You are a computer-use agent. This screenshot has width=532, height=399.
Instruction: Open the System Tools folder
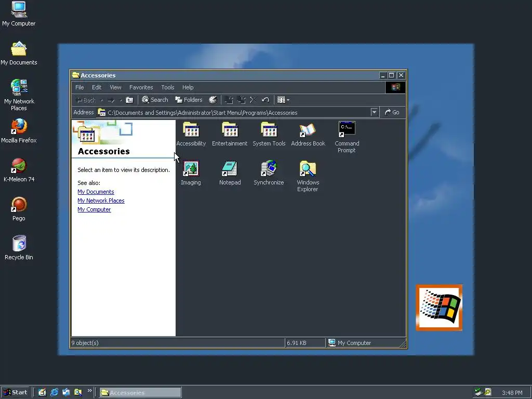tap(269, 134)
